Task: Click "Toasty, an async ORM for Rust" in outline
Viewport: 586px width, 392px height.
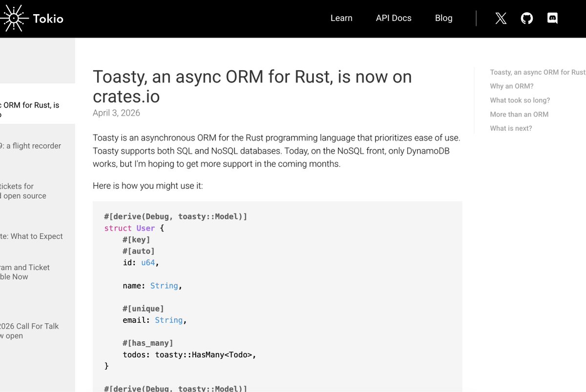Action: point(537,72)
